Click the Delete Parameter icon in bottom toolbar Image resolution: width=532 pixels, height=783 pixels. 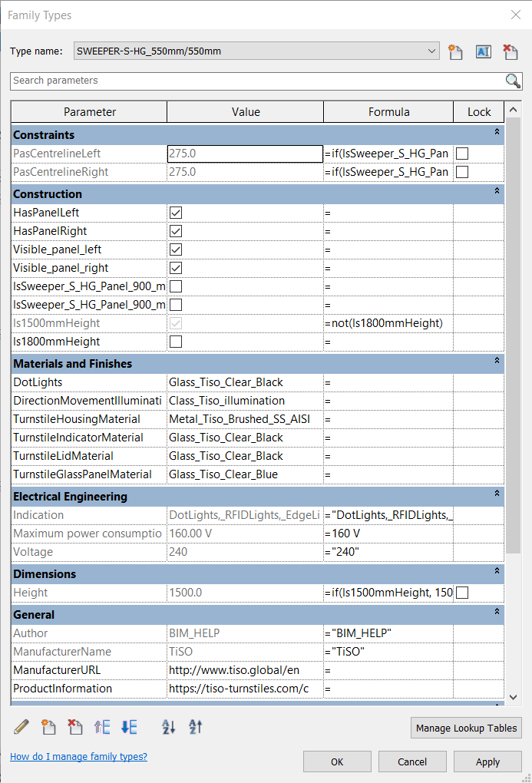75,726
